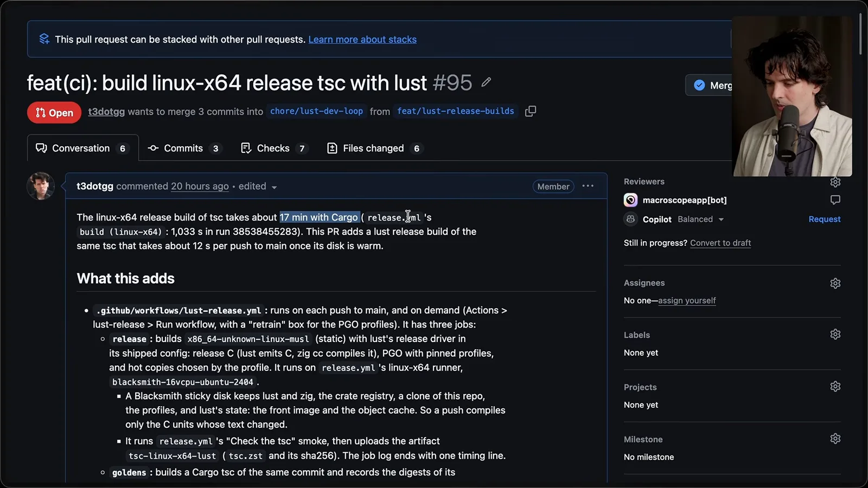The height and width of the screenshot is (488, 868).
Task: Click the Open status badge
Action: pyautogui.click(x=54, y=113)
